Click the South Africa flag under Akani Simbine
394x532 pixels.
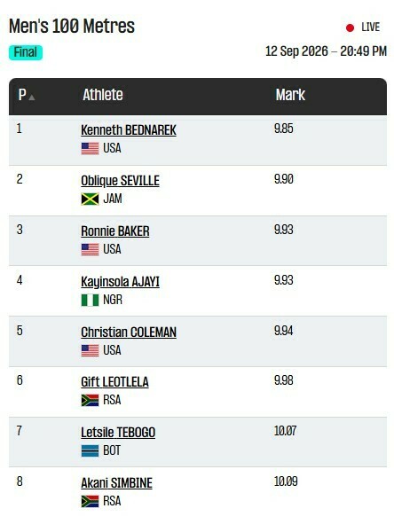[90, 502]
